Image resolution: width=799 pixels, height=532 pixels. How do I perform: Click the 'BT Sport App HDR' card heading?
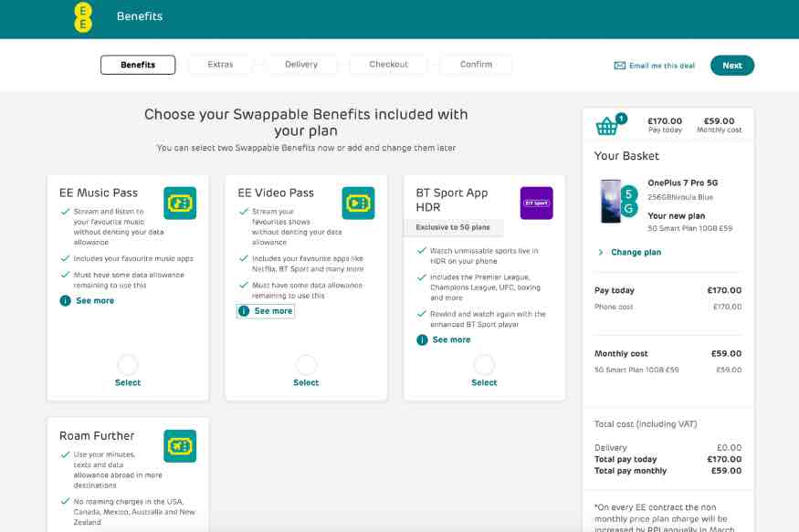452,200
